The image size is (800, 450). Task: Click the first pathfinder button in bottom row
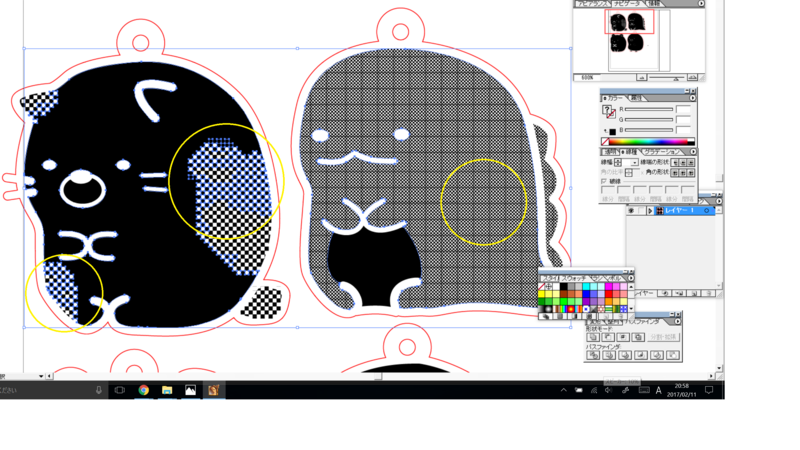pyautogui.click(x=593, y=355)
